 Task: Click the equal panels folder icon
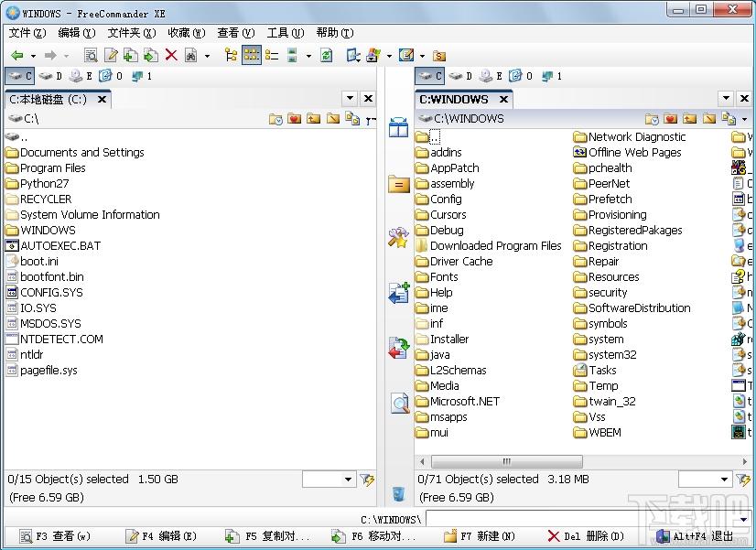pyautogui.click(x=399, y=185)
